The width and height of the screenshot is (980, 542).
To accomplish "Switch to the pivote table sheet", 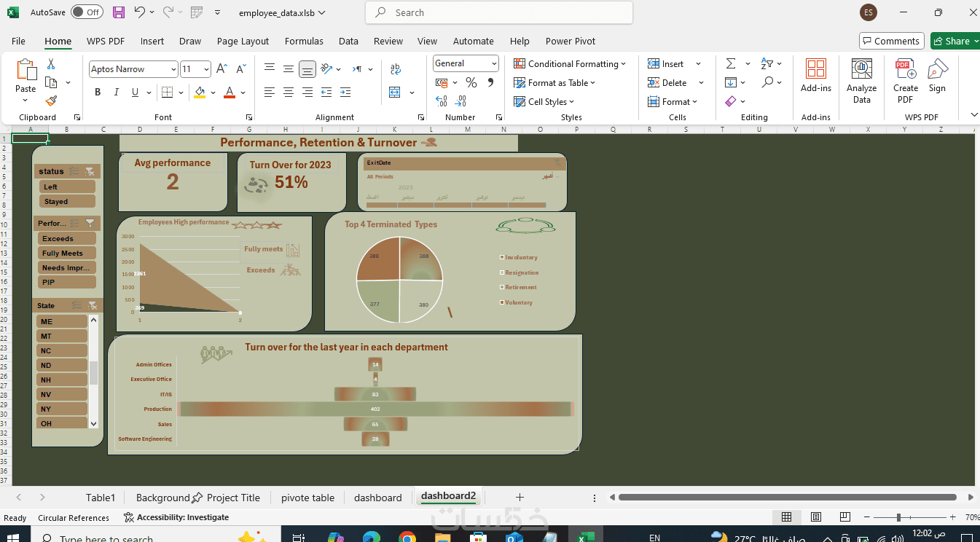I will [x=307, y=498].
